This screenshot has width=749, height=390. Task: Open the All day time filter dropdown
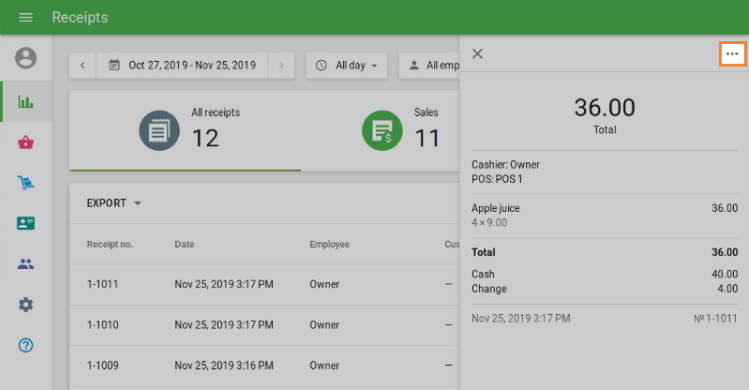(x=346, y=65)
